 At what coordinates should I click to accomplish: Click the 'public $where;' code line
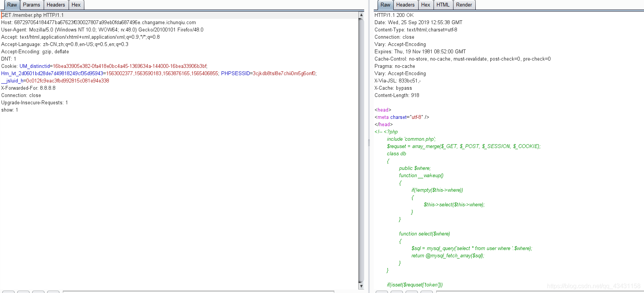(x=415, y=168)
